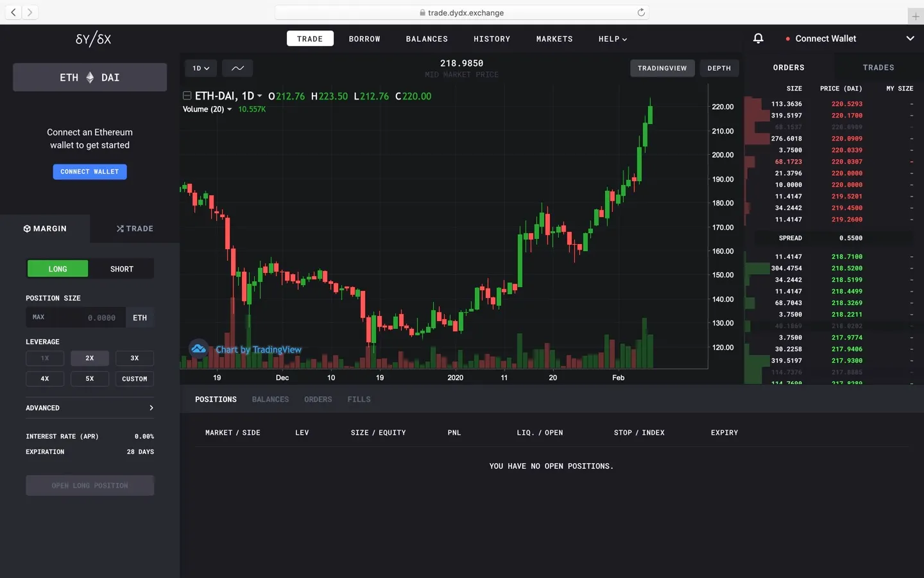Click the notification bell icon

pos(758,39)
